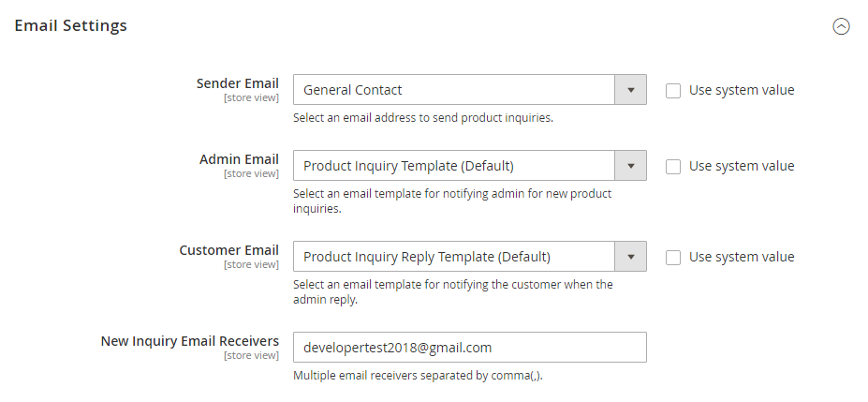Viewport: 868px width, 402px height.
Task: Click the Sender Email field label
Action: pyautogui.click(x=237, y=83)
